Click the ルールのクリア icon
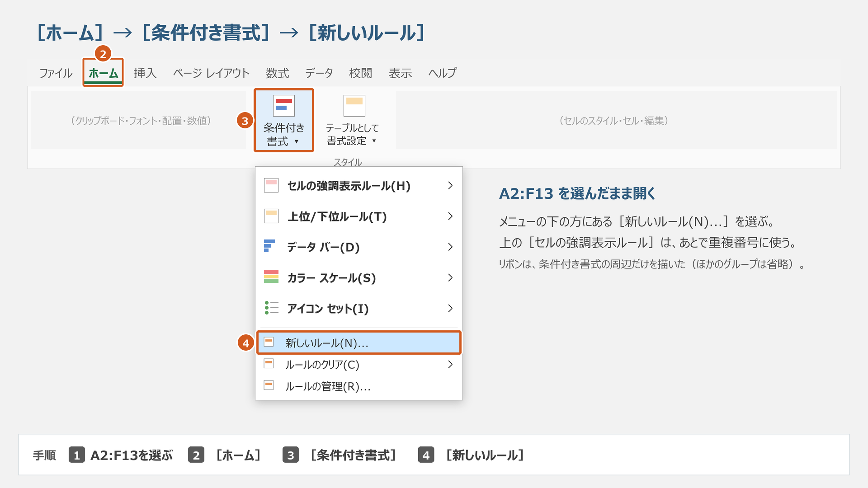The height and width of the screenshot is (488, 868). 269,363
